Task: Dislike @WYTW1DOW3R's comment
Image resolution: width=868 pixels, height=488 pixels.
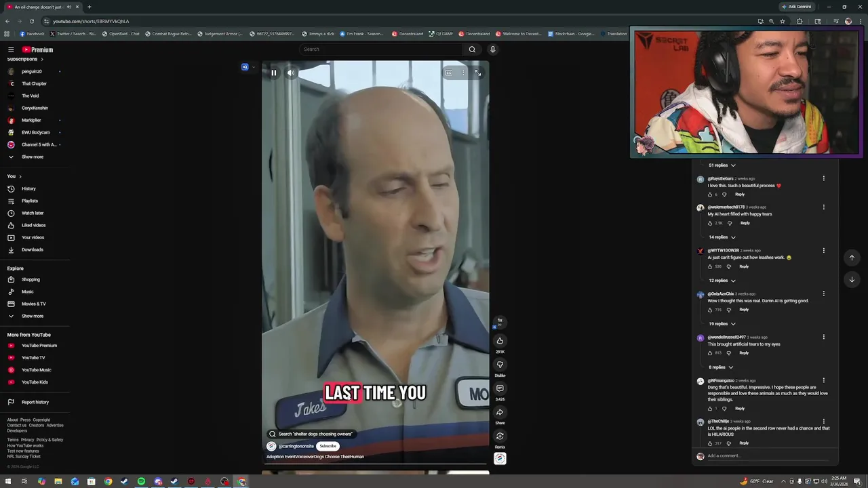Action: [x=729, y=266]
